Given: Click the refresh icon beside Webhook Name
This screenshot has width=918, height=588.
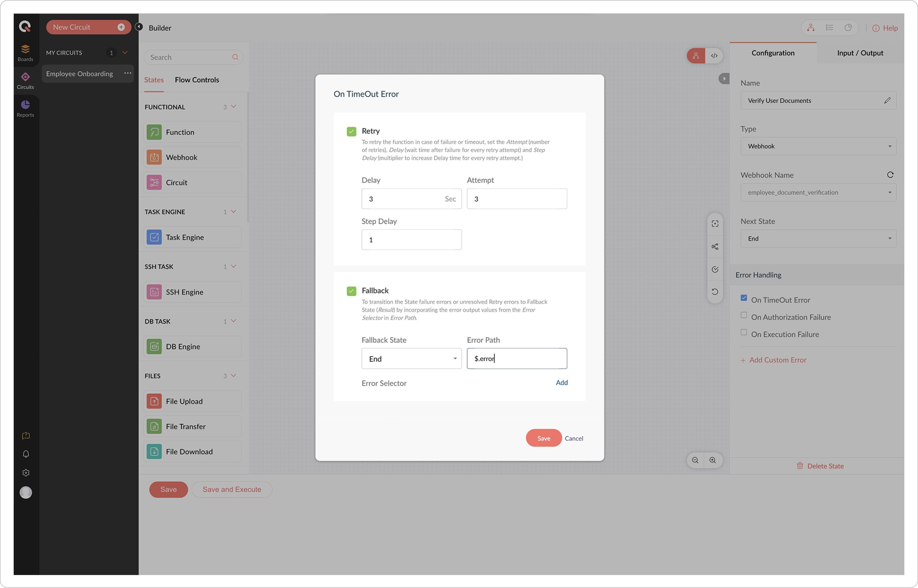Looking at the screenshot, I should pyautogui.click(x=890, y=175).
